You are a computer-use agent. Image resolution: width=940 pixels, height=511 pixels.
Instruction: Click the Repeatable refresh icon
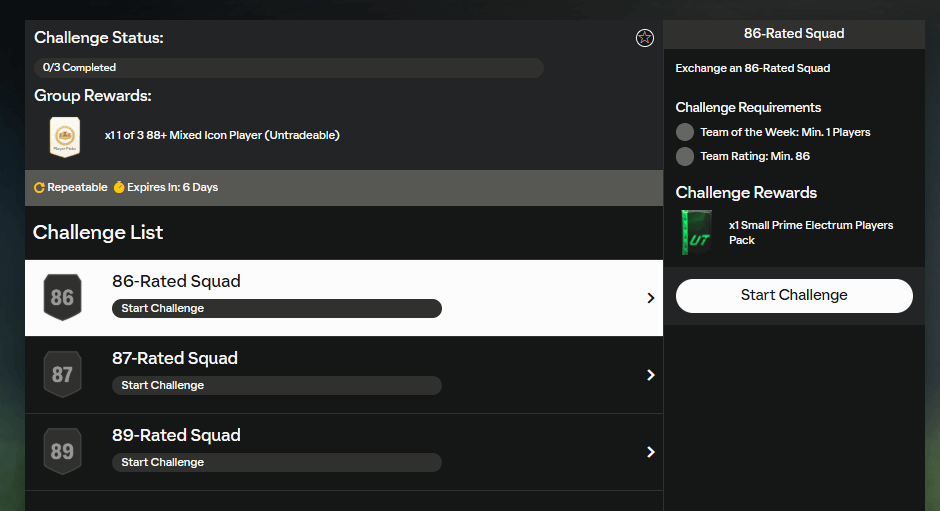(39, 188)
